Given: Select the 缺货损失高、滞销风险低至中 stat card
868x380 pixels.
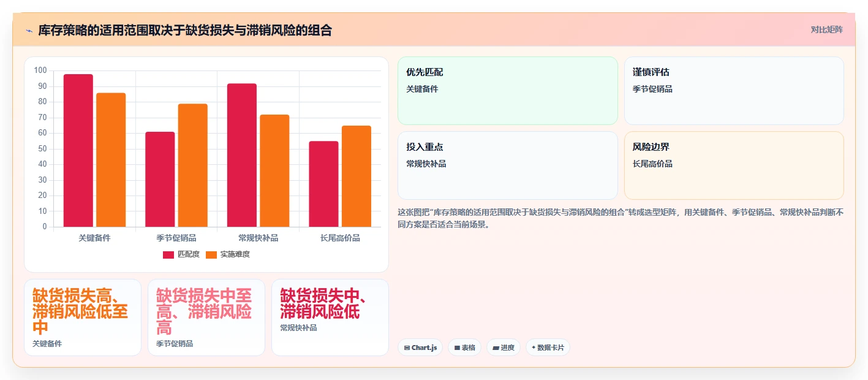Looking at the screenshot, I should pos(83,317).
